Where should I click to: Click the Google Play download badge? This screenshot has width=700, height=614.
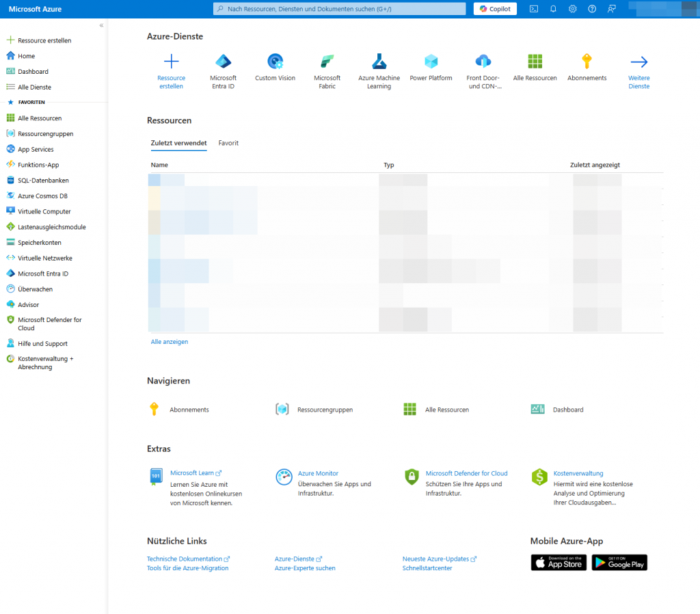619,562
